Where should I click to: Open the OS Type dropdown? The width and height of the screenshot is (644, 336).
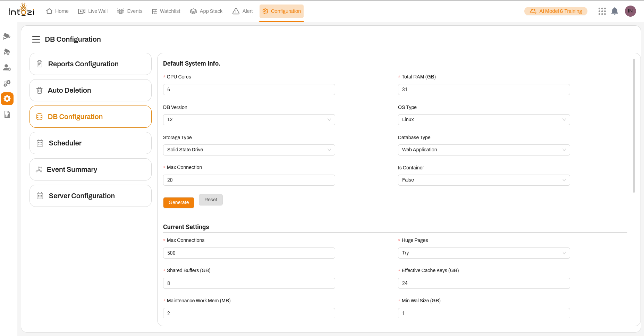pos(484,120)
